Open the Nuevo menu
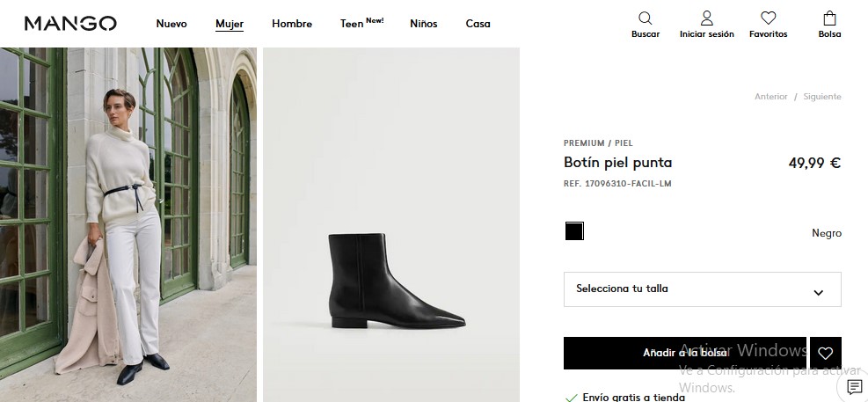Image resolution: width=868 pixels, height=402 pixels. coord(171,24)
